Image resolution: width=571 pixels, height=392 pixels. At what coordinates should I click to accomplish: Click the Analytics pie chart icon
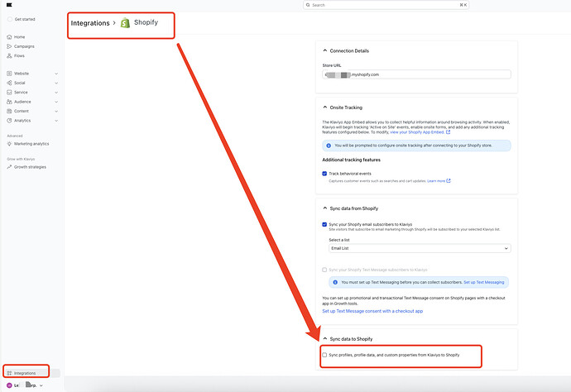9,121
